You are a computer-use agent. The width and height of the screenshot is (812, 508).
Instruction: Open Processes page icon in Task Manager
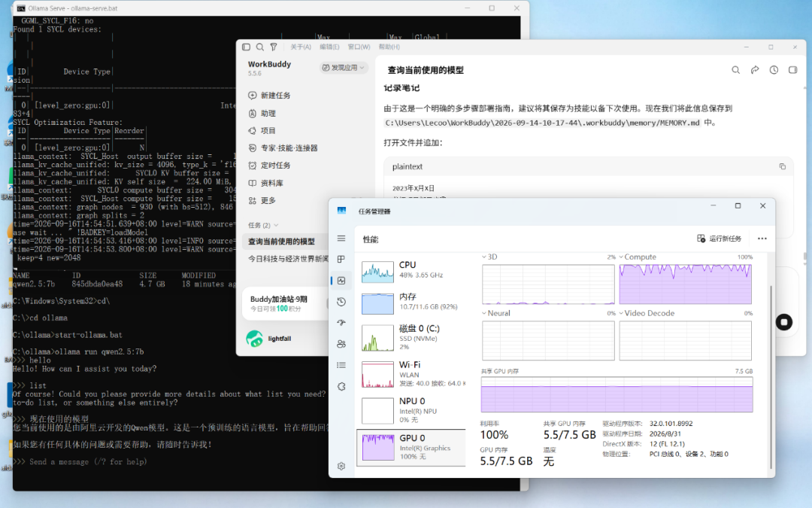click(x=341, y=259)
